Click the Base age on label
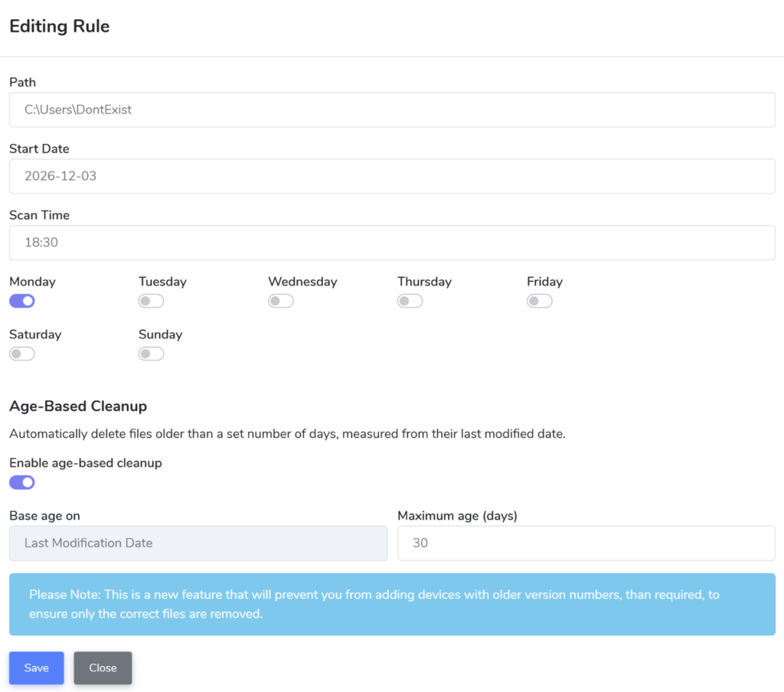Viewport: 784px width, 692px height. pyautogui.click(x=44, y=515)
